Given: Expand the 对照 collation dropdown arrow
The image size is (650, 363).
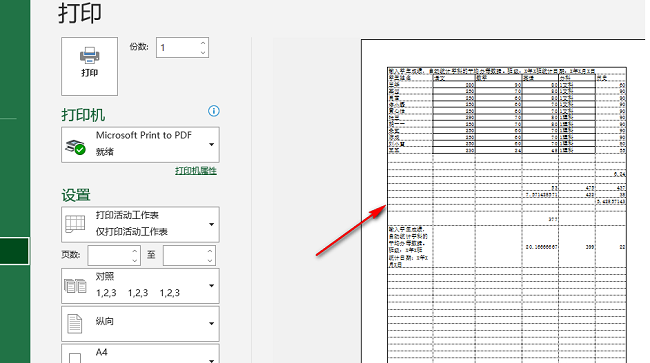Looking at the screenshot, I should point(211,286).
